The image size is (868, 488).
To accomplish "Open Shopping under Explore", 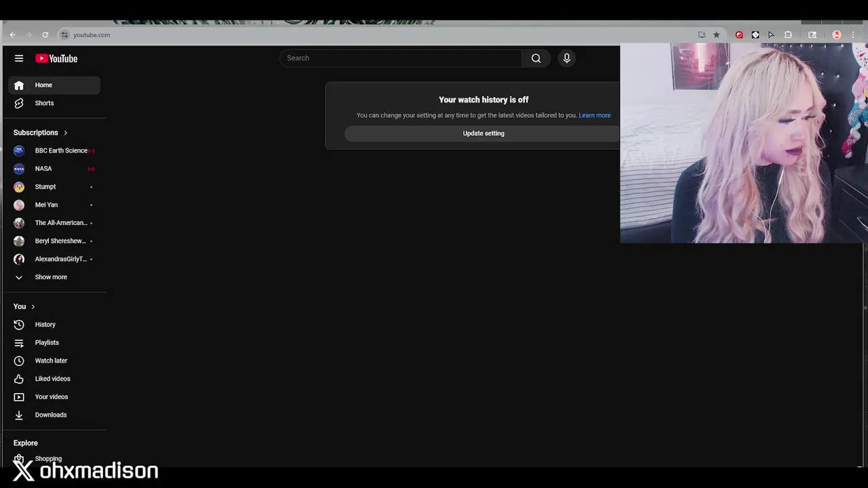I will 54,459.
